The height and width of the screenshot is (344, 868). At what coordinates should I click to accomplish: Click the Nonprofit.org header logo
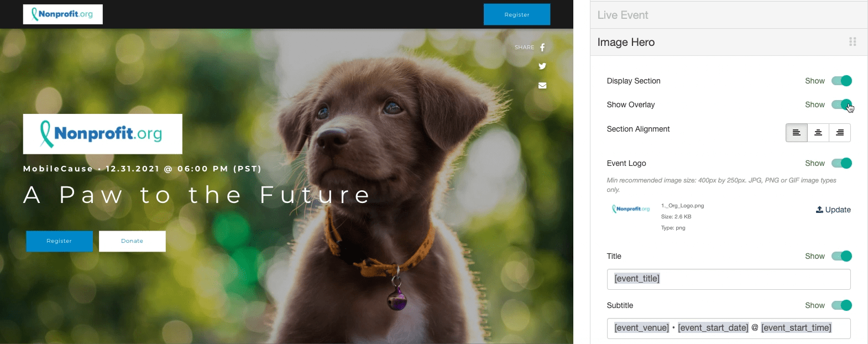pyautogui.click(x=62, y=14)
